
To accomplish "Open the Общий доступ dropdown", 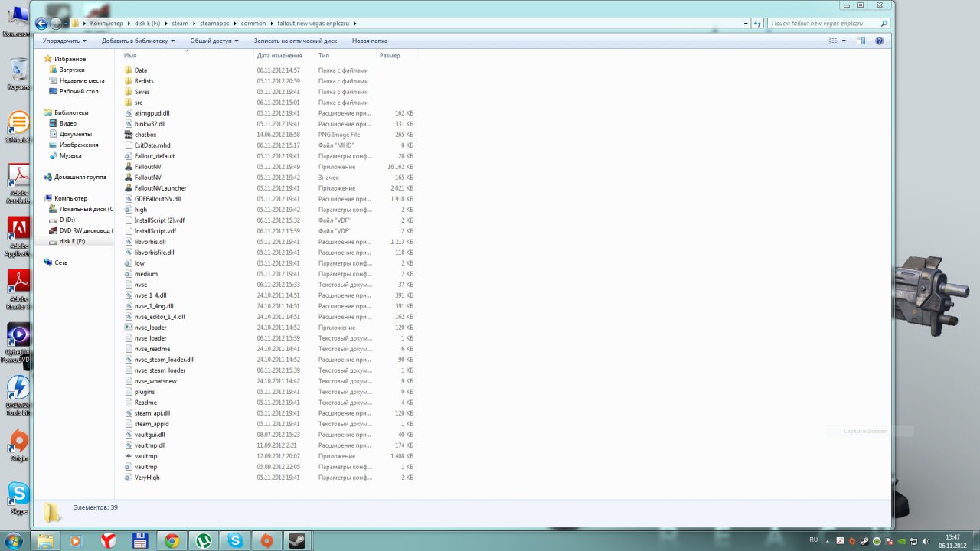I will pos(214,41).
